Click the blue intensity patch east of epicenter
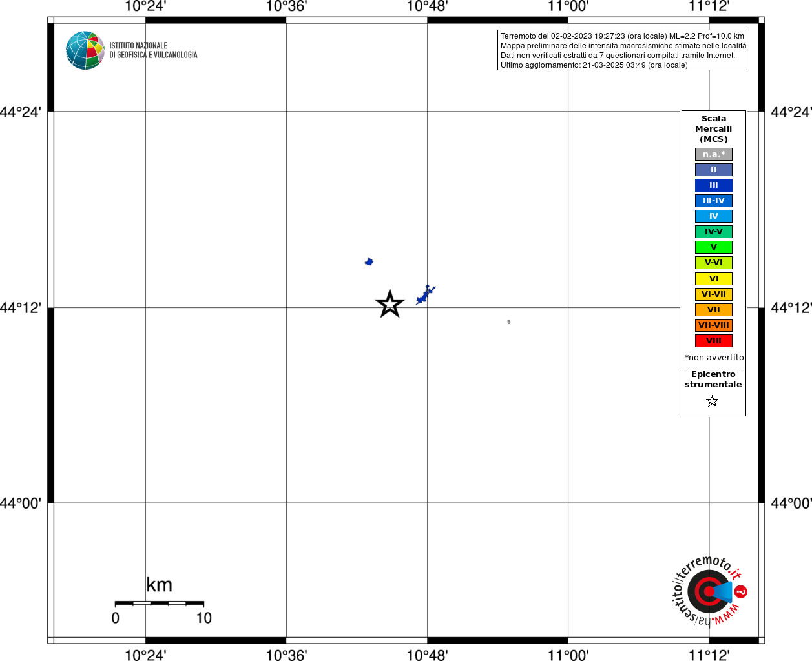The image size is (812, 661). click(426, 294)
